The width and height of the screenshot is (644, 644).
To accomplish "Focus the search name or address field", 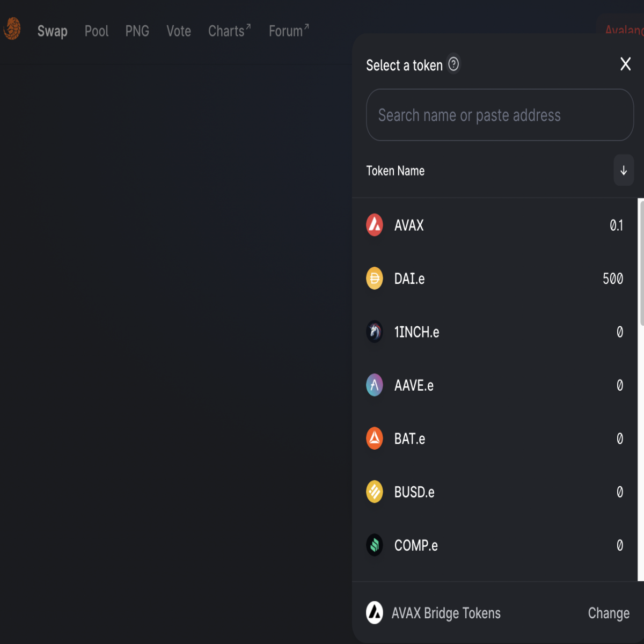I will pyautogui.click(x=500, y=115).
